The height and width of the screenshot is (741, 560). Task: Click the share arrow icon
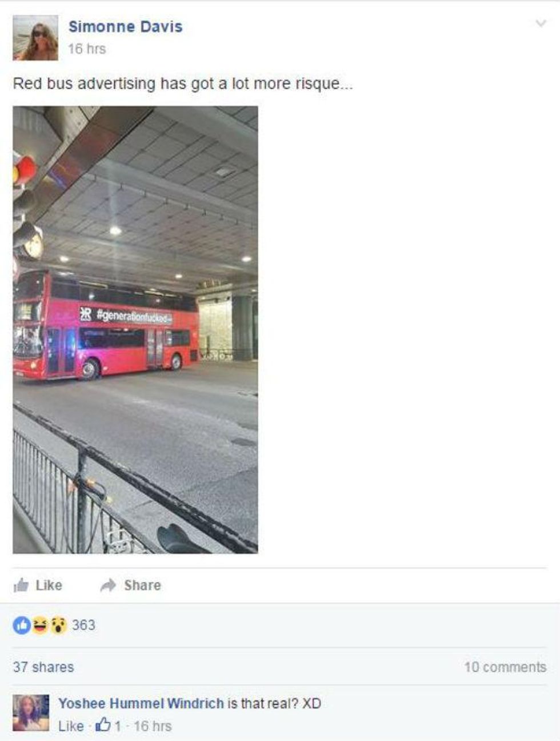(x=108, y=585)
